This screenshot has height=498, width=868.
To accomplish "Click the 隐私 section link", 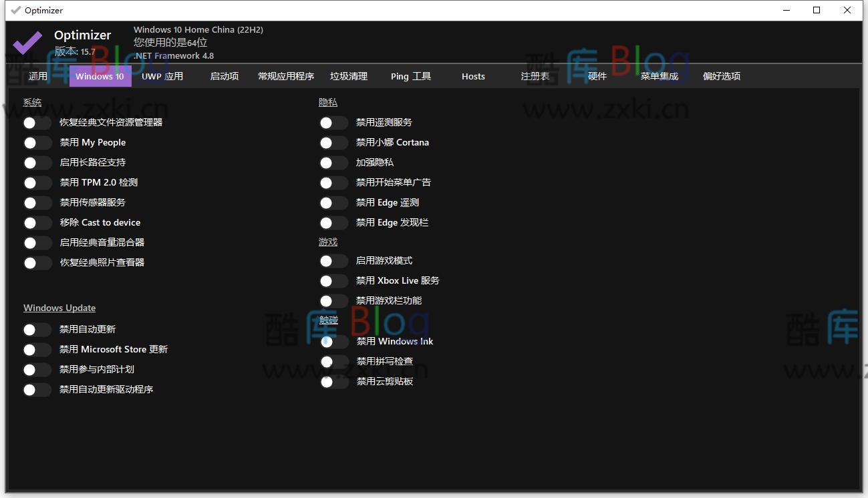I will coord(328,101).
